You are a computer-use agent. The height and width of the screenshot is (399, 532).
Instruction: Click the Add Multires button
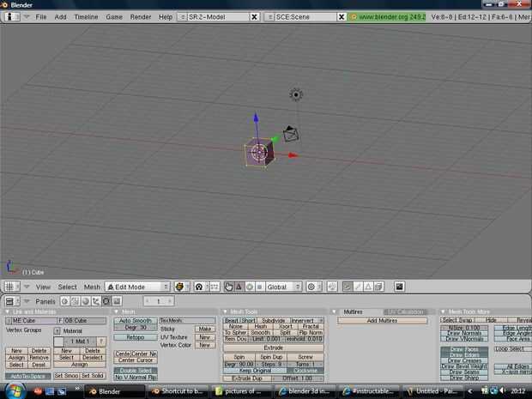coord(382,320)
